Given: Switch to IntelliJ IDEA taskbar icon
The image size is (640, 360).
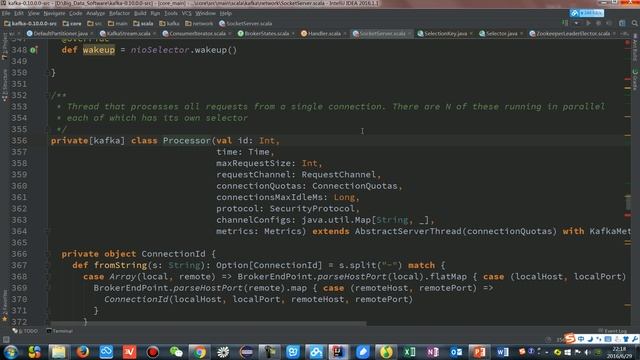Looking at the screenshot, I should (x=338, y=352).
